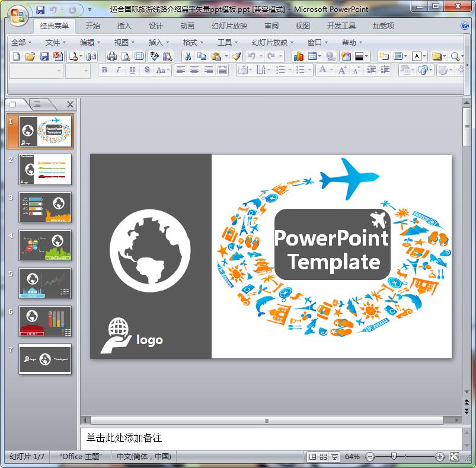Select slide 3 thumbnail
Screen dimensions: 476x468
(x=45, y=207)
